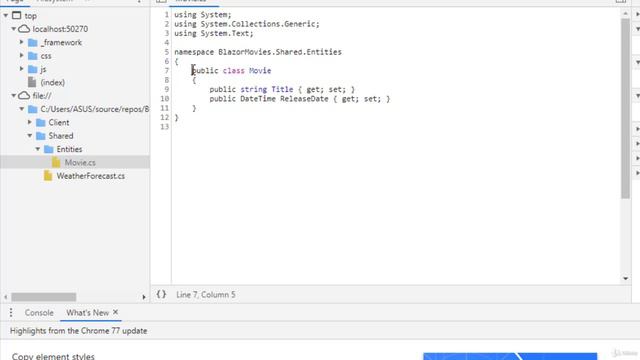Image resolution: width=640 pixels, height=360 pixels.
Task: Collapse the localhost:50270 node arrow
Action: 13,29
